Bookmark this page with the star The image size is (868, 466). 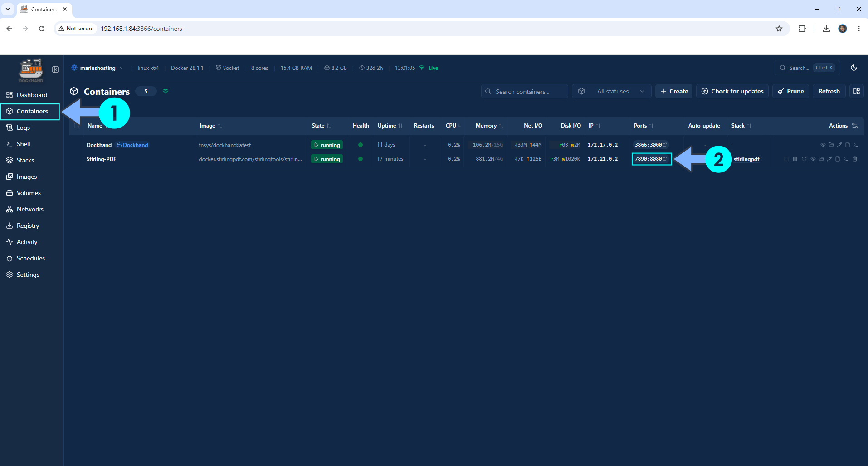tap(779, 29)
